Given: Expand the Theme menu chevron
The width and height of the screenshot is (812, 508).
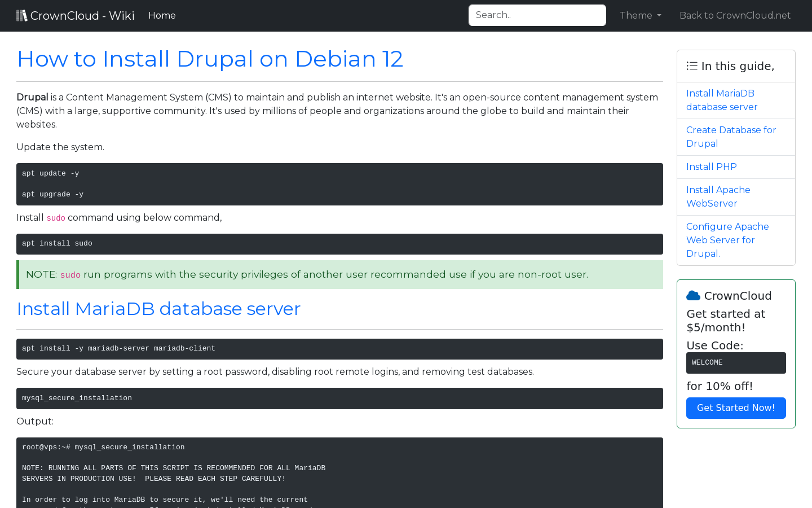Looking at the screenshot, I should click(659, 16).
